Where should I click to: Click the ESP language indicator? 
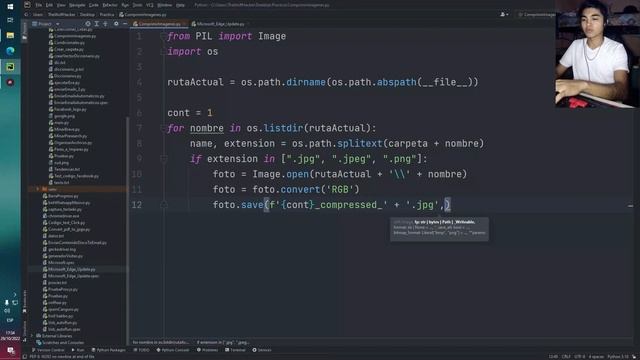tap(10, 320)
